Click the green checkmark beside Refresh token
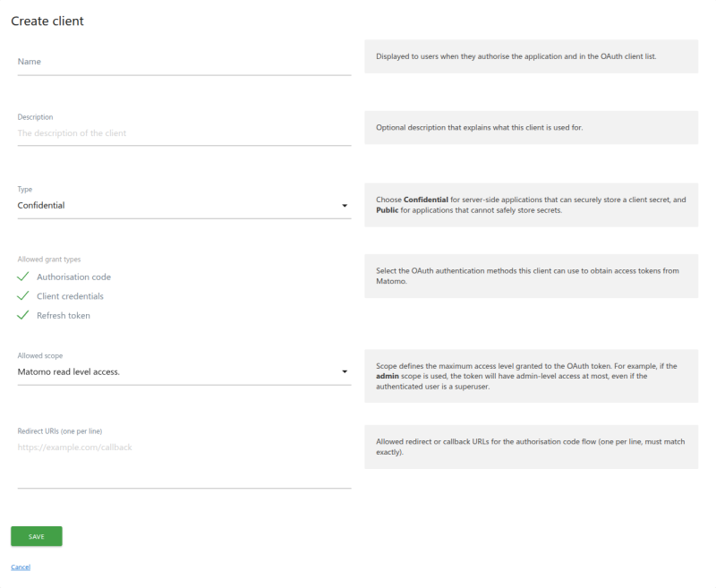The image size is (716, 588). pos(21,315)
